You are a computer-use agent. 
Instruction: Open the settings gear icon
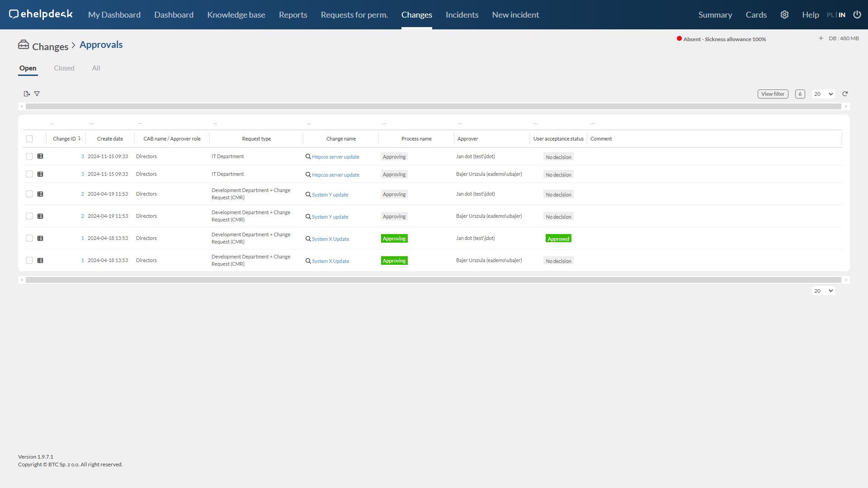pos(784,14)
